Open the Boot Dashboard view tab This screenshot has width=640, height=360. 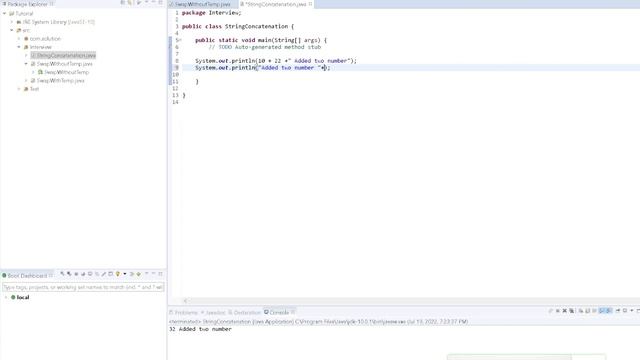[x=27, y=276]
